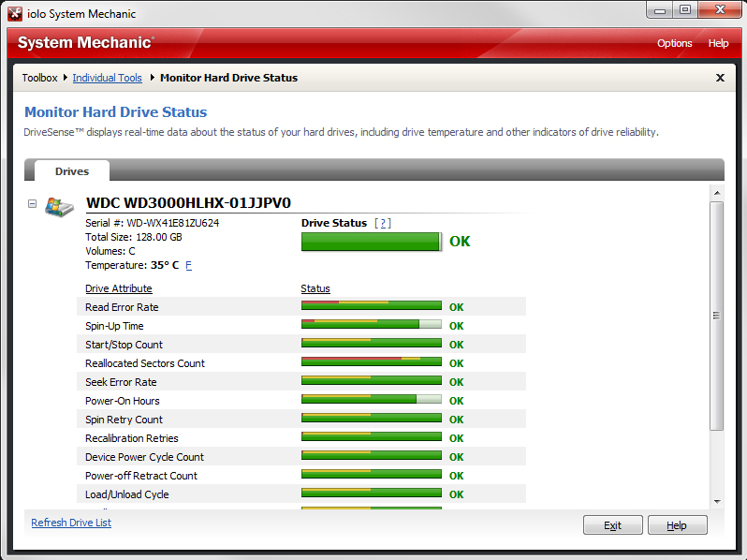The width and height of the screenshot is (747, 560).
Task: Select the Seek Error Rate label
Action: pos(121,382)
